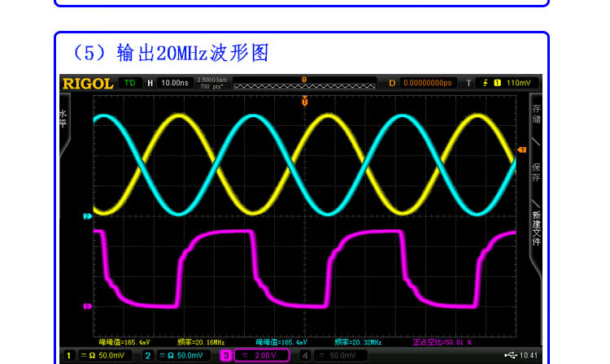Click the horizontal delay 0.00000000ps readout
This screenshot has height=364, width=610.
click(428, 83)
